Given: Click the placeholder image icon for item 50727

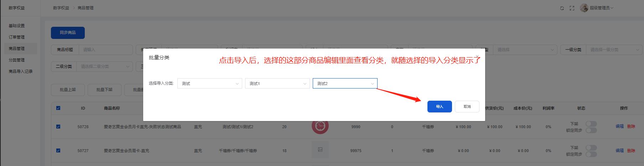Looking at the screenshot, I should pyautogui.click(x=320, y=150).
